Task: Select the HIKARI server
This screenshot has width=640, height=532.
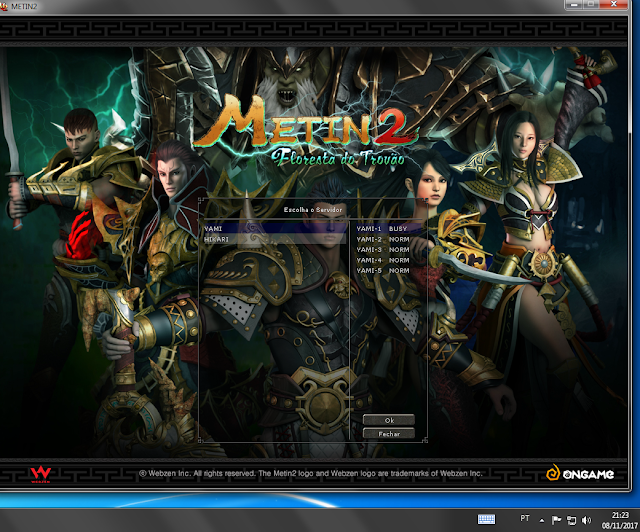Action: click(274, 239)
